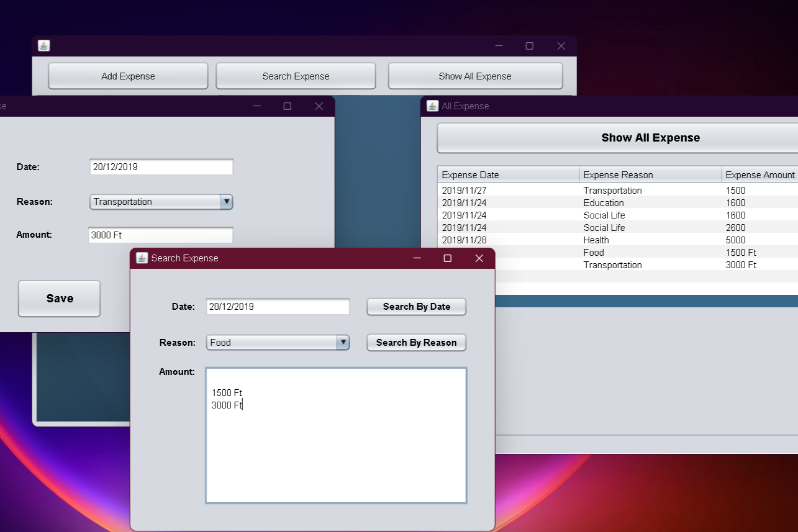Maximize the Search Expense window
This screenshot has height=532, width=798.
point(447,258)
